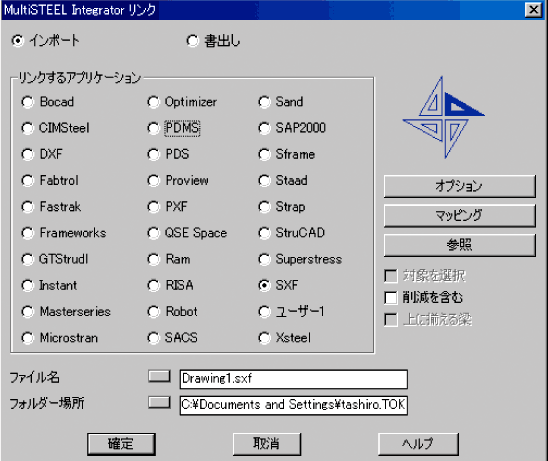Select the Staad radio button
The width and height of the screenshot is (548, 461).
(264, 181)
